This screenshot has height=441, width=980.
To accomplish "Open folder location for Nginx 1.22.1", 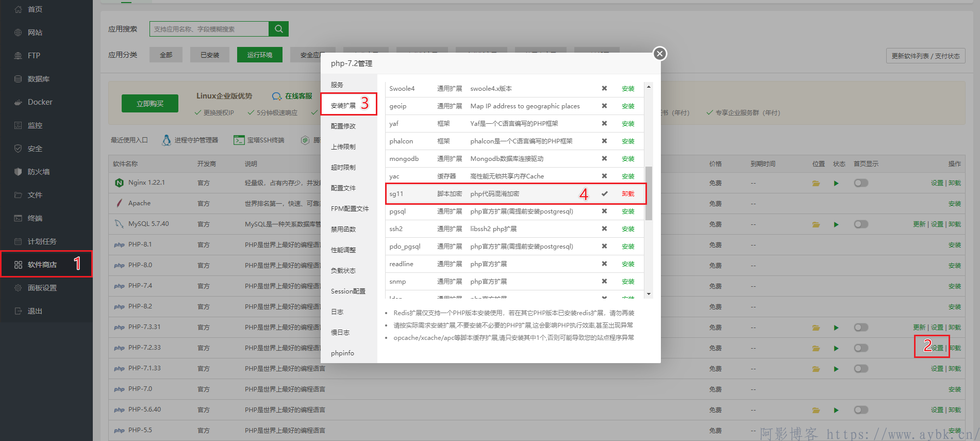I will (816, 183).
